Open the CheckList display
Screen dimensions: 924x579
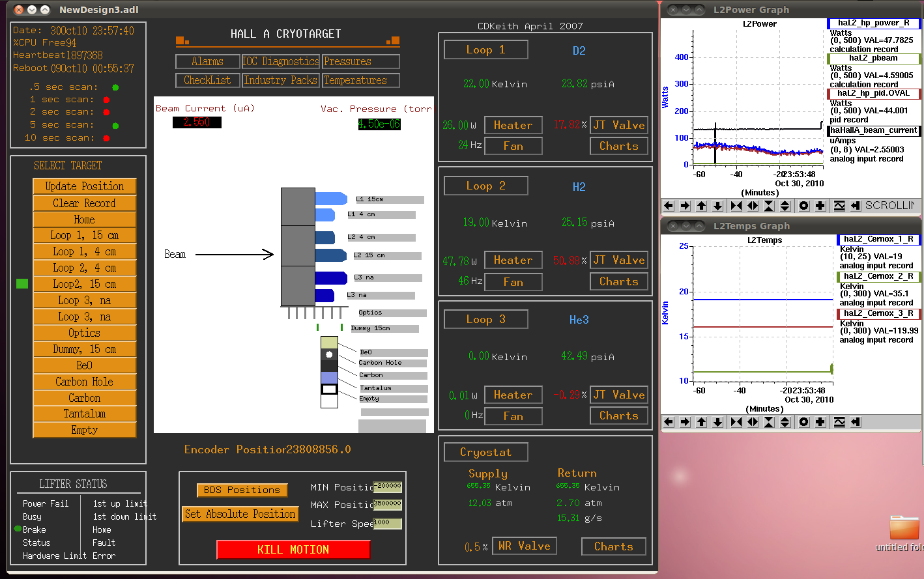[208, 80]
